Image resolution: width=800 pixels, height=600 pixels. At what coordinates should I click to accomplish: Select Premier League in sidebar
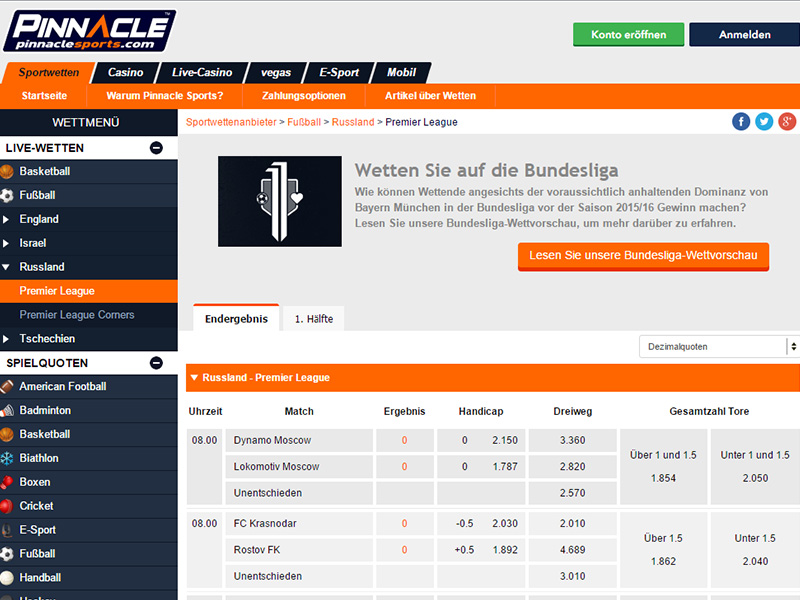point(89,291)
